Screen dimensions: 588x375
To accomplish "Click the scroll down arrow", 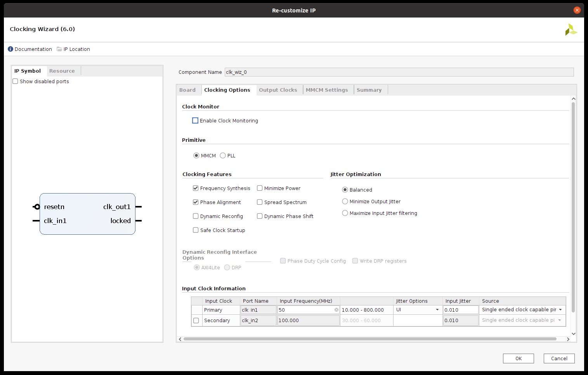I will 574,334.
